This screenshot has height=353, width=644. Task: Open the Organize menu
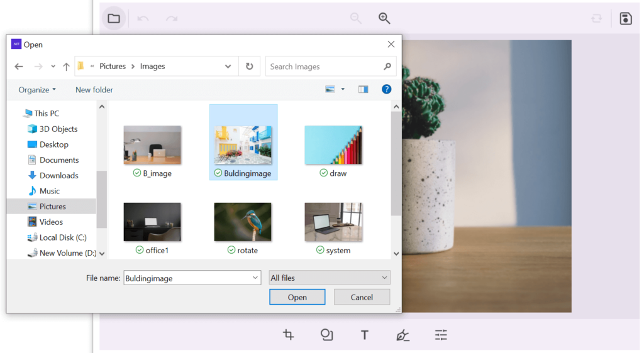[x=37, y=90]
